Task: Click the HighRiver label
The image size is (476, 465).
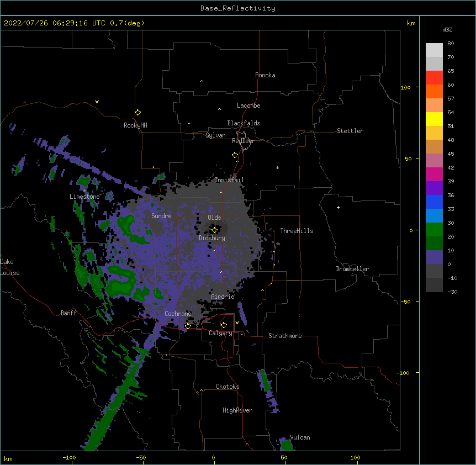Action: [x=237, y=410]
